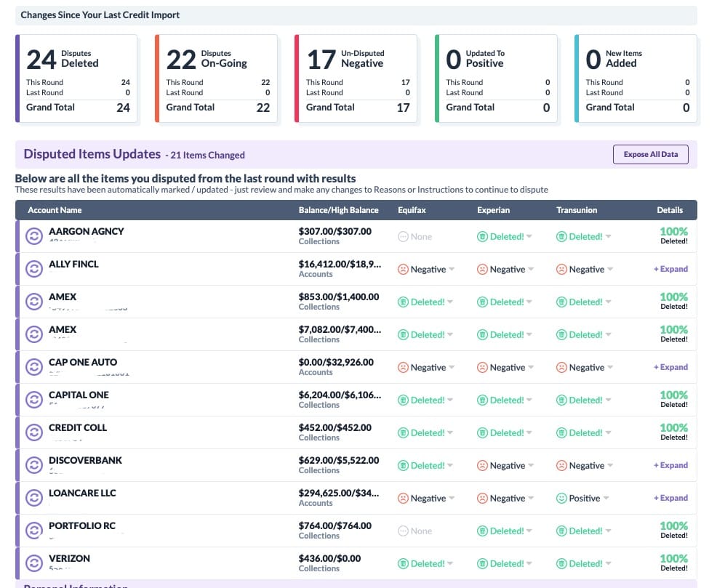This screenshot has height=588, width=717.
Task: Click DISCOVERBANK Transunion sad-face icon
Action: (561, 466)
